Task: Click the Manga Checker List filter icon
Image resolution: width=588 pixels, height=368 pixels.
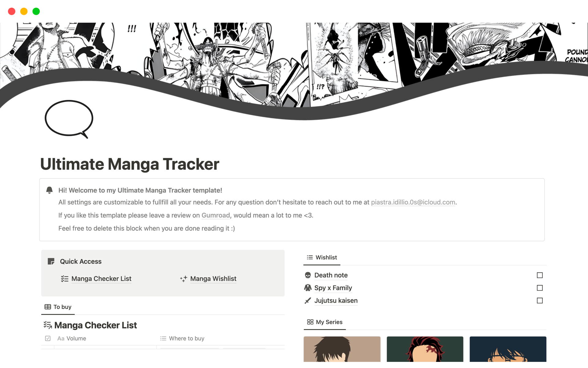Action: pos(47,325)
